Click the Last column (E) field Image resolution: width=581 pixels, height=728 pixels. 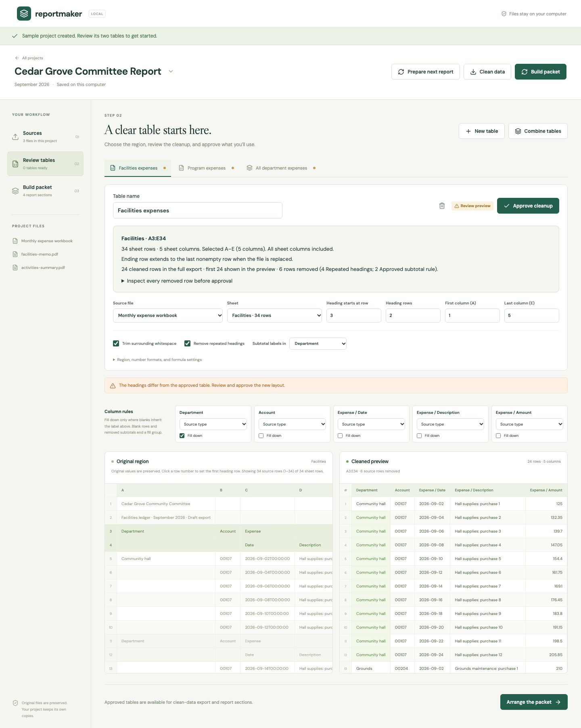click(x=532, y=315)
